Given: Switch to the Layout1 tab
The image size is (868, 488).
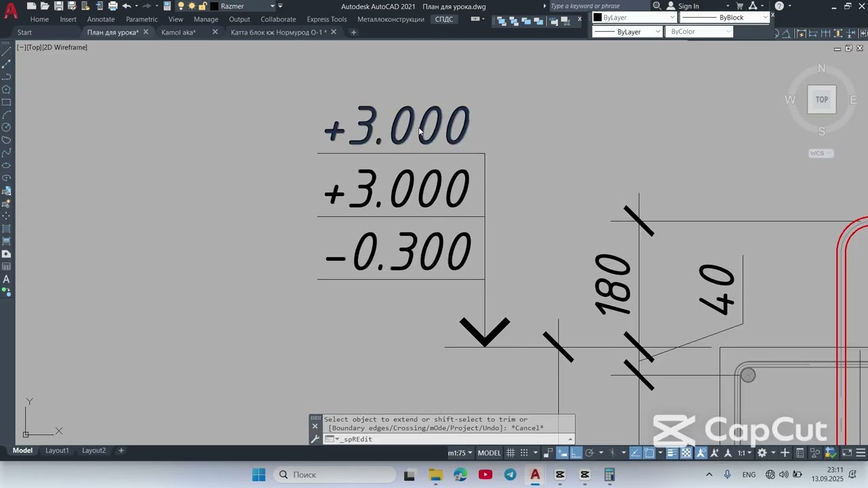Looking at the screenshot, I should (57, 450).
